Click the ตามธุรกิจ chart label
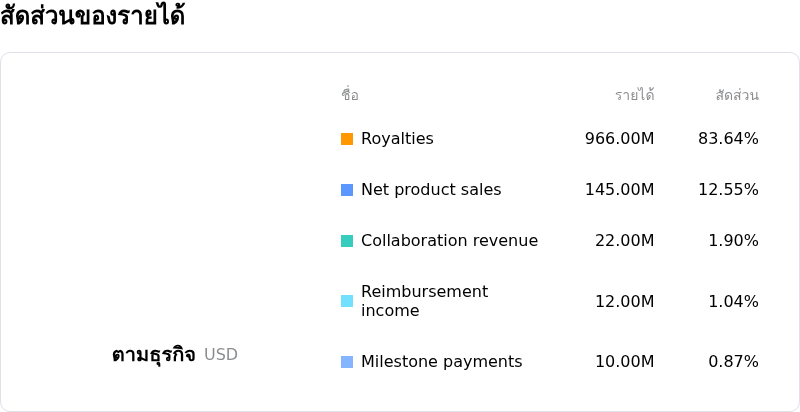The width and height of the screenshot is (800, 412). point(154,355)
